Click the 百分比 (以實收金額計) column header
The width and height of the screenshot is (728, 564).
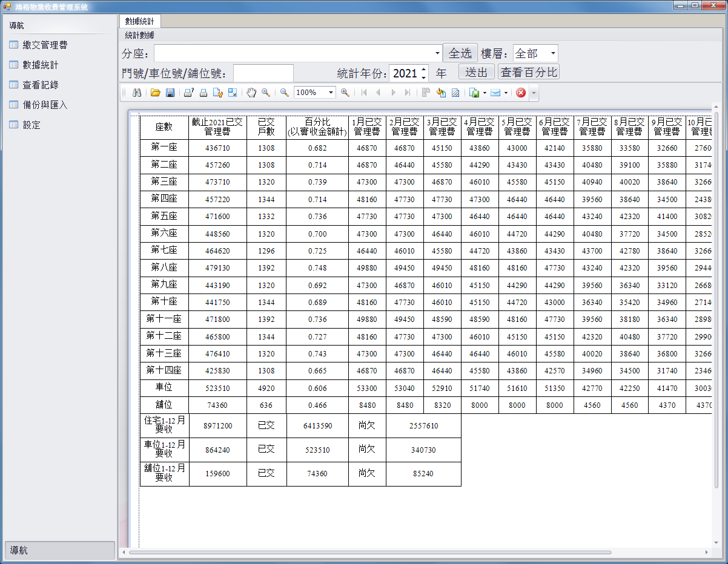(x=317, y=127)
